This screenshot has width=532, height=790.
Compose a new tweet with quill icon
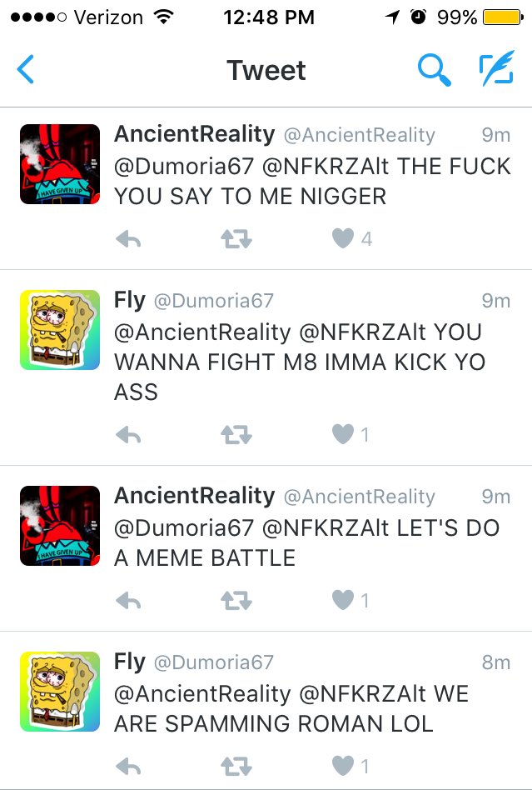tap(497, 68)
